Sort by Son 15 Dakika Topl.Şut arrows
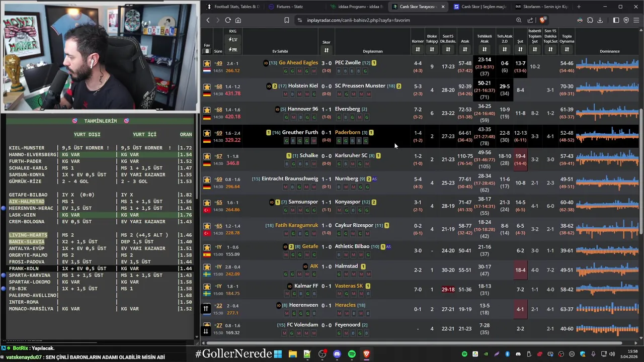 [550, 49]
